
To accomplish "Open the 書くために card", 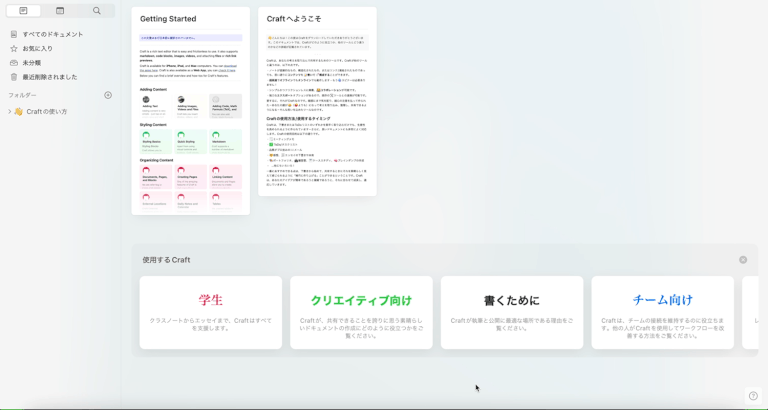I will (511, 312).
